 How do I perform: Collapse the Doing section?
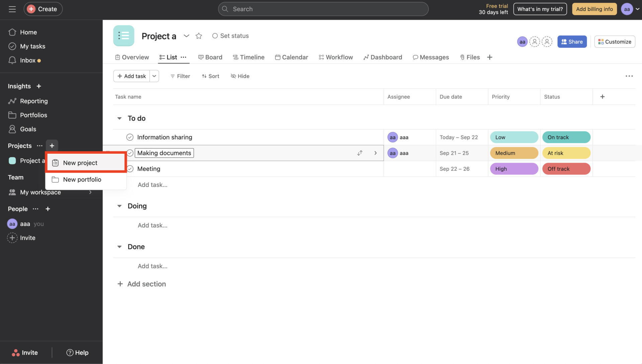coord(119,206)
